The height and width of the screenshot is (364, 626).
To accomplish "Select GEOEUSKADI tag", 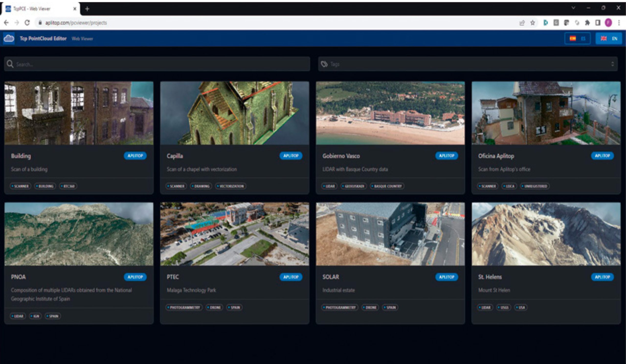I will (354, 186).
